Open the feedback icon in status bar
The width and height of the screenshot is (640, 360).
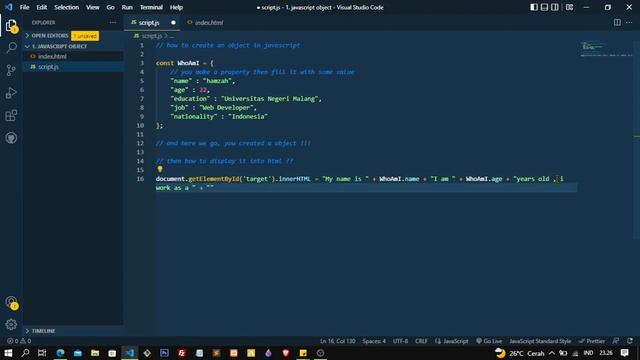click(x=616, y=341)
